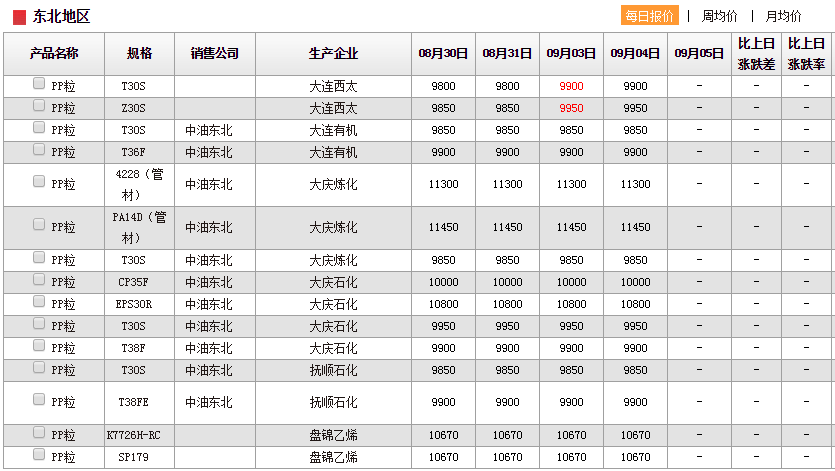The image size is (835, 471).
Task: Click the 09月04日 column header
Action: pos(635,54)
